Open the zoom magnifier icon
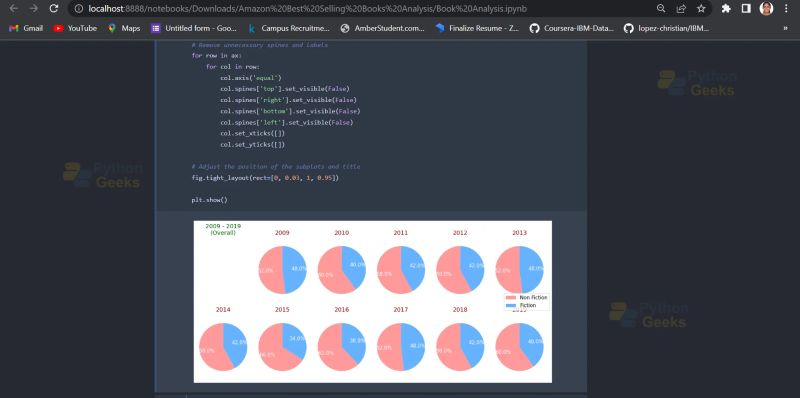 point(661,9)
